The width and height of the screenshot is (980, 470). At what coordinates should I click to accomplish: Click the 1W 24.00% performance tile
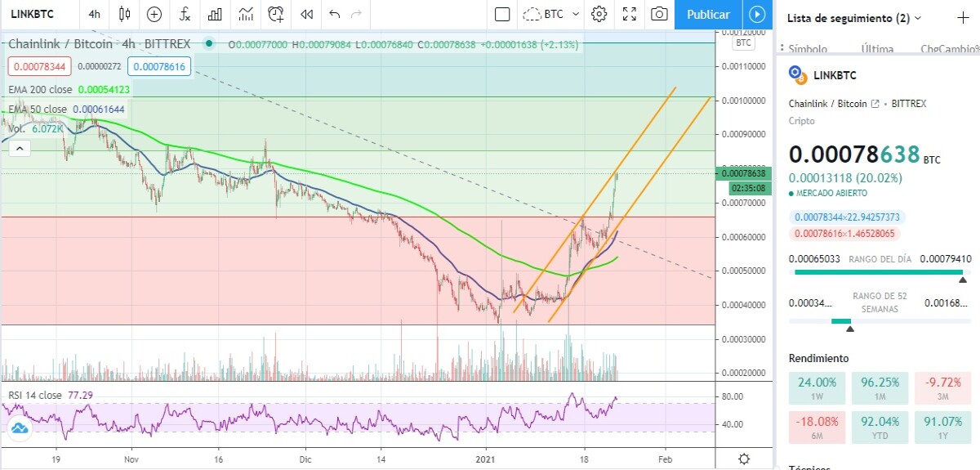[x=817, y=388]
